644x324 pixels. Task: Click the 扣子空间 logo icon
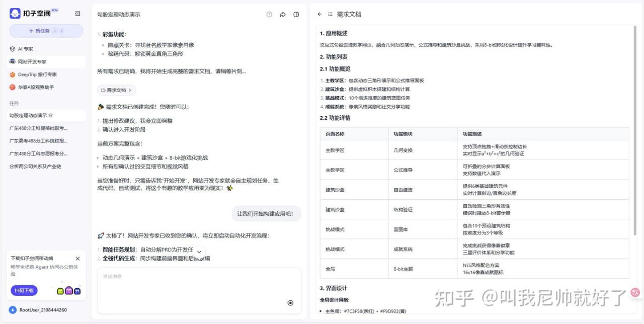pyautogui.click(x=15, y=14)
